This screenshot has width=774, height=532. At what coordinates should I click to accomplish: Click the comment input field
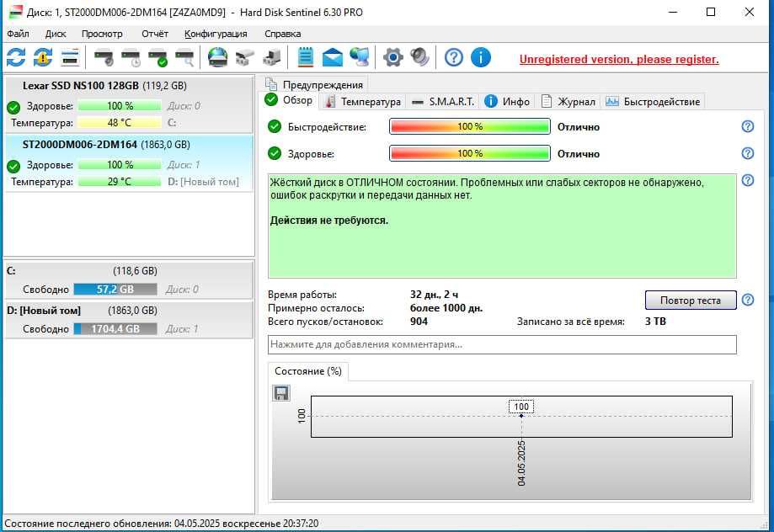pyautogui.click(x=502, y=344)
